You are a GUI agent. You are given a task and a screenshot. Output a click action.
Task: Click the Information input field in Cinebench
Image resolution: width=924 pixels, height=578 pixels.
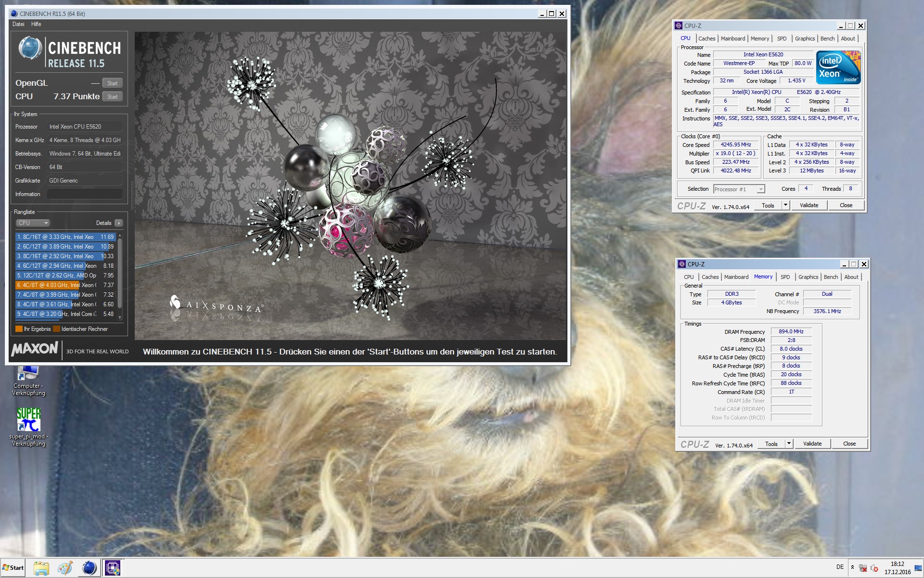pyautogui.click(x=85, y=194)
